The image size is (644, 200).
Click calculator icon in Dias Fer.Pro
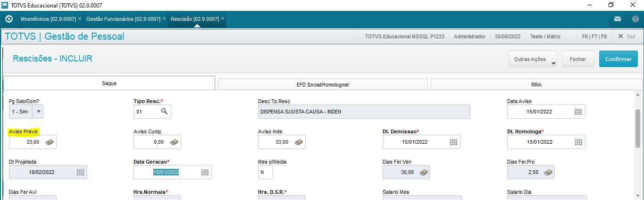pyautogui.click(x=547, y=172)
